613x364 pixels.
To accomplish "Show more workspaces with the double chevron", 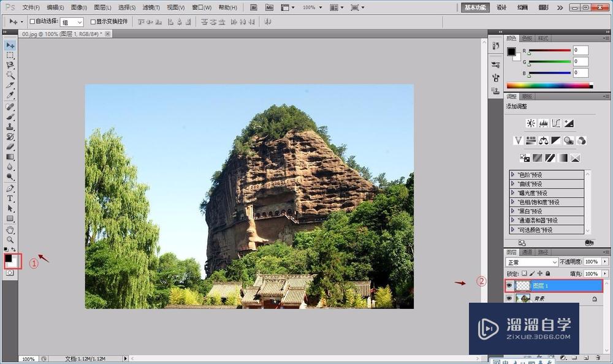I will coord(560,7).
